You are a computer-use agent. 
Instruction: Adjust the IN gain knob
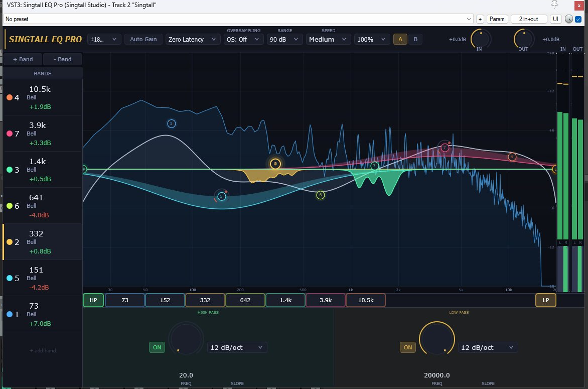pos(481,38)
